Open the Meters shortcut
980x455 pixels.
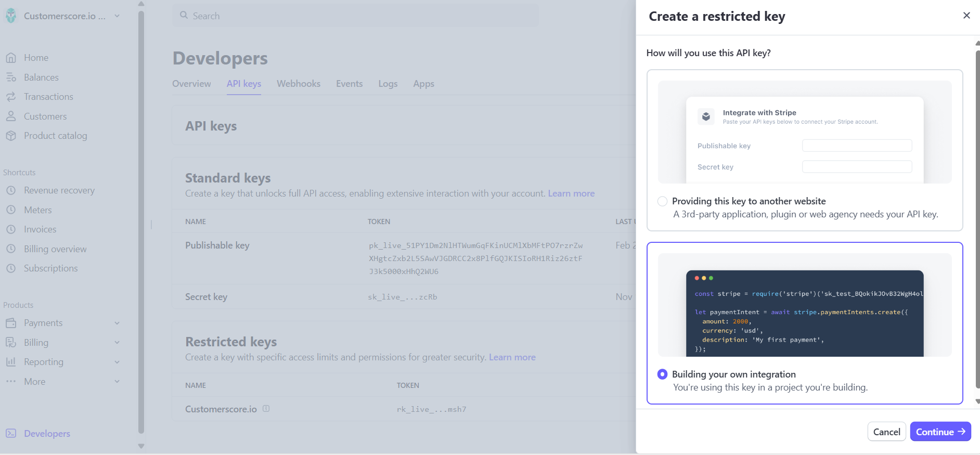(x=38, y=210)
